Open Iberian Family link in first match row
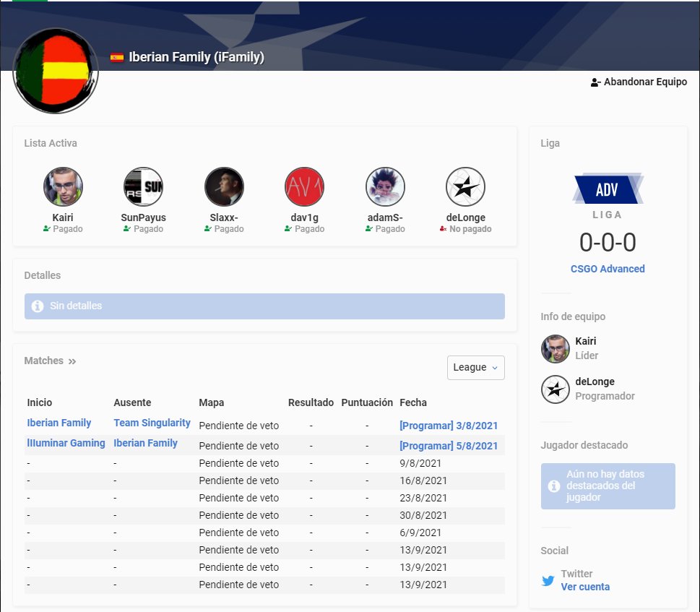 [59, 423]
